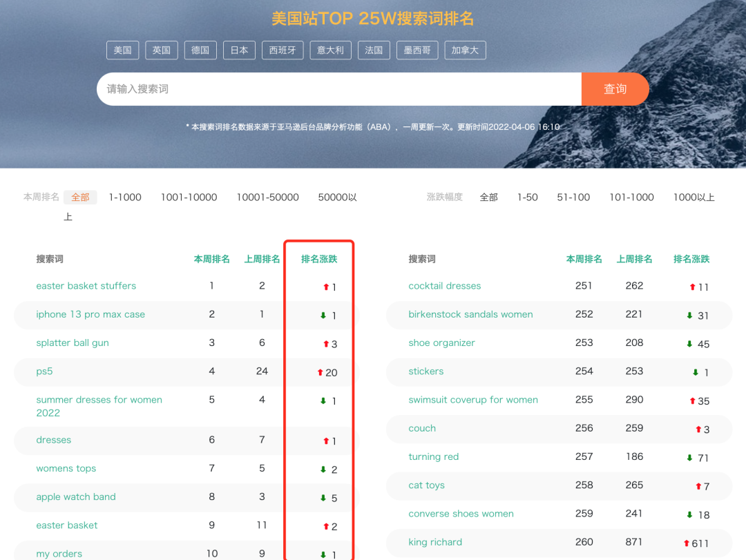Select the 1000以上 涨跌幅度 filter
Image resolution: width=746 pixels, height=560 pixels.
694,197
